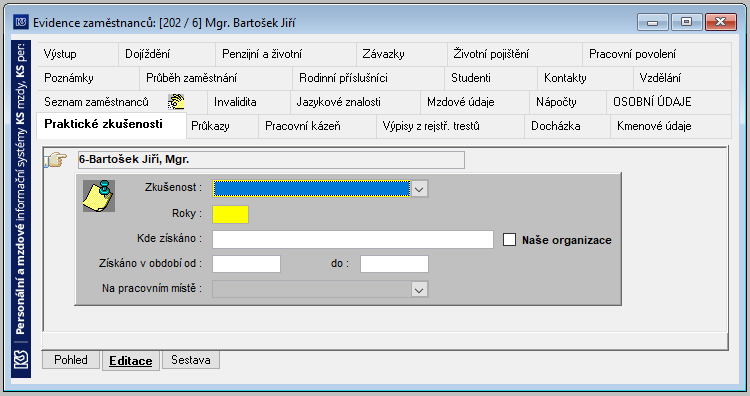This screenshot has width=750, height=396.
Task: Switch to the Životní pojištění tab
Action: 515,54
